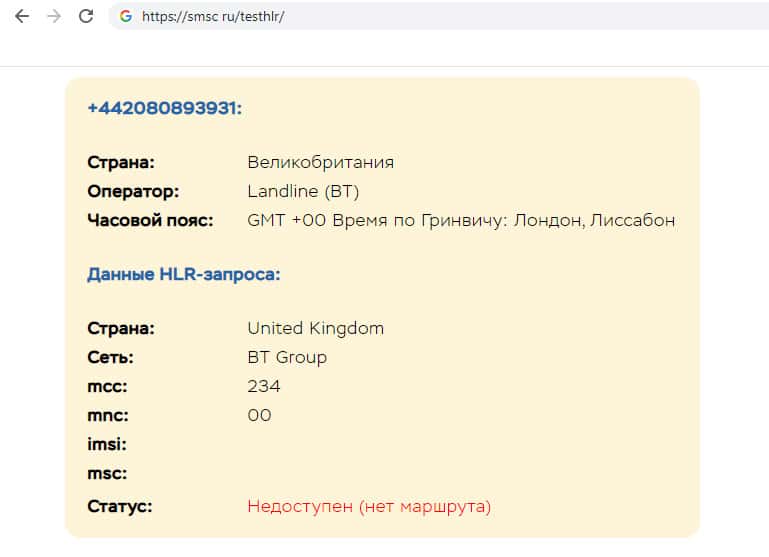
Task: Select the GMT +00 time zone value
Action: (461, 220)
